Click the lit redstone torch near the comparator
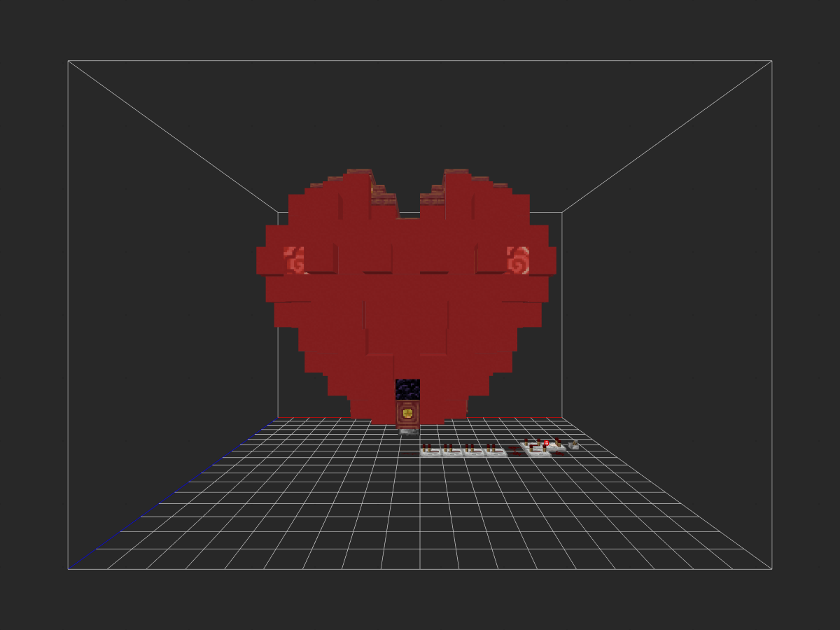The image size is (840, 630). point(546,442)
